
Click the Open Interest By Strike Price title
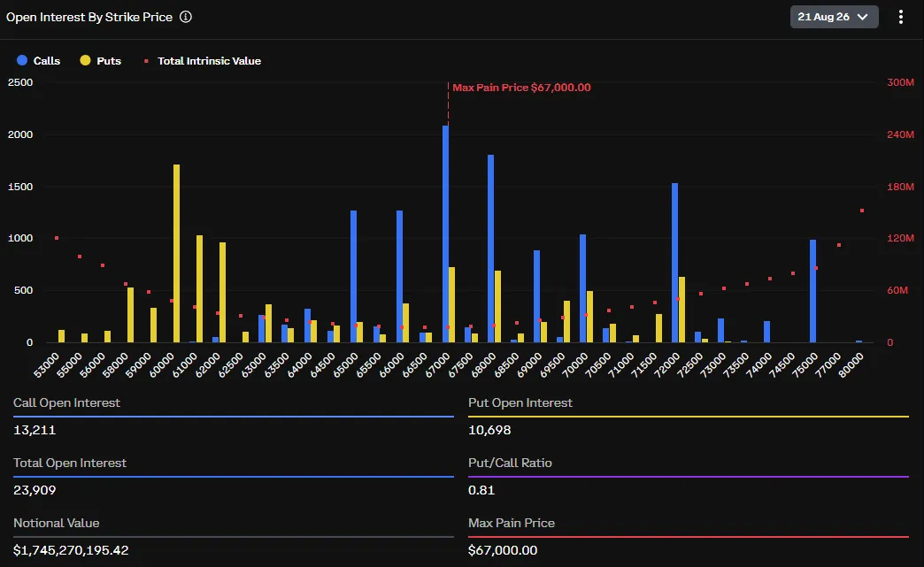pos(89,17)
